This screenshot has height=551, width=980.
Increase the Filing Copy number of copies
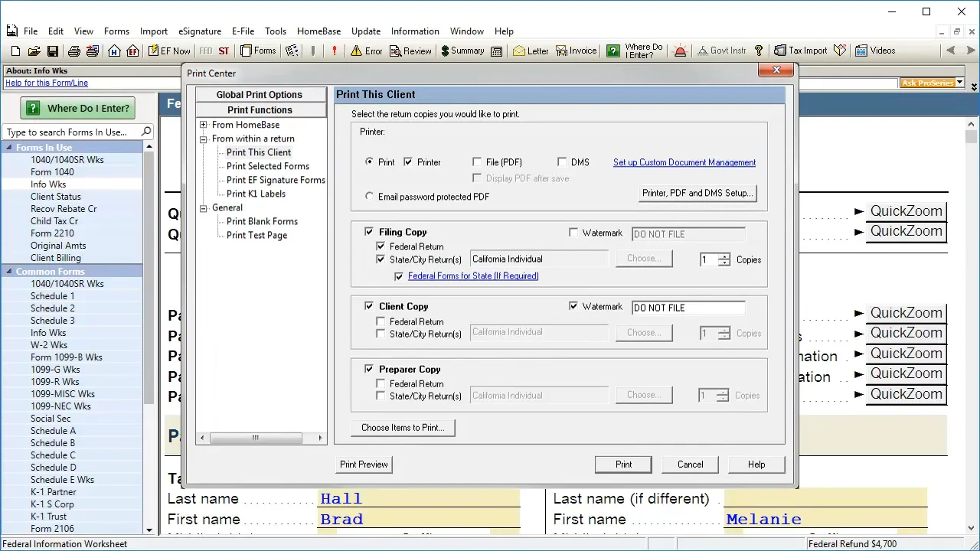(x=724, y=256)
